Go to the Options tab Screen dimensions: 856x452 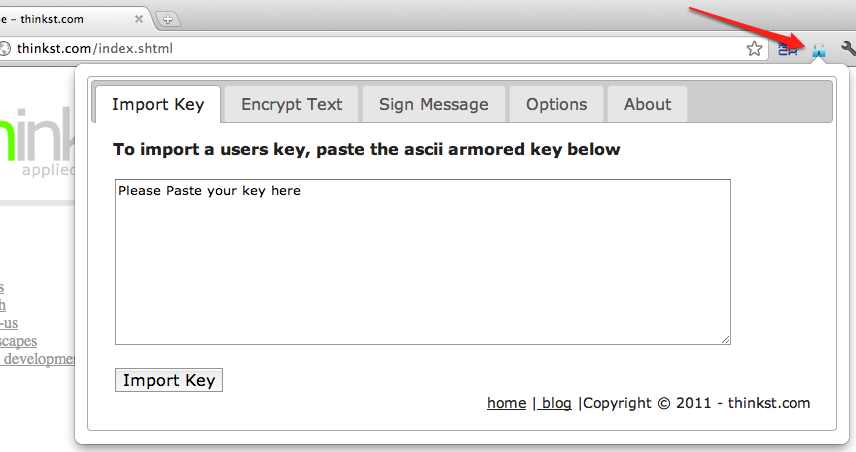[x=556, y=104]
